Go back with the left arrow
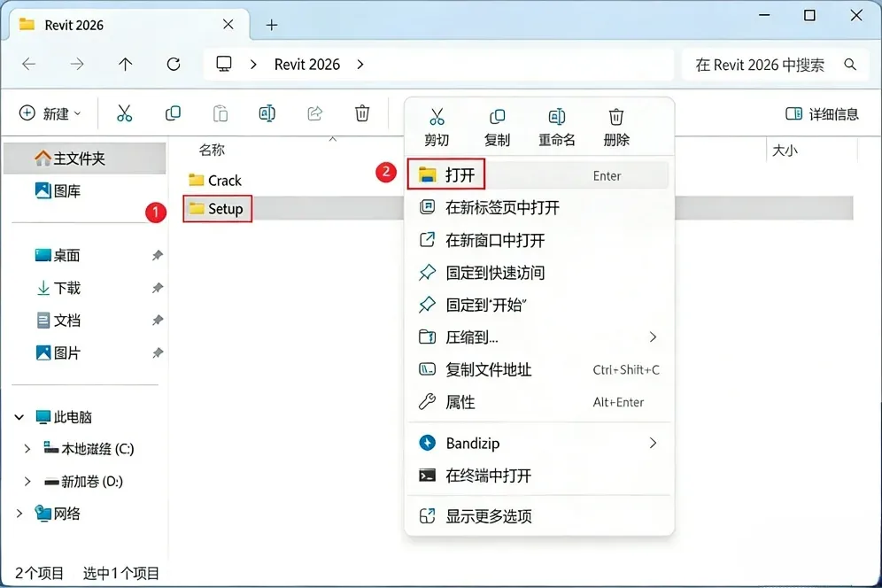This screenshot has height=588, width=882. pos(28,64)
